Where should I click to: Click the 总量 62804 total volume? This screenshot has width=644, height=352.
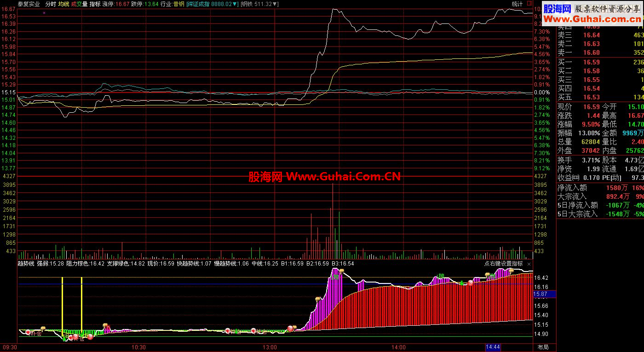590,142
